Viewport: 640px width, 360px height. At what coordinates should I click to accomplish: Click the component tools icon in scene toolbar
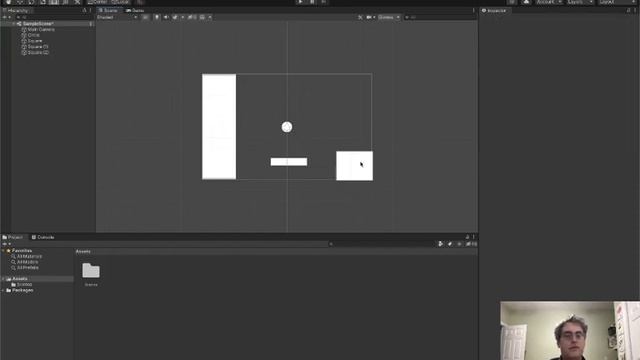coord(360,18)
